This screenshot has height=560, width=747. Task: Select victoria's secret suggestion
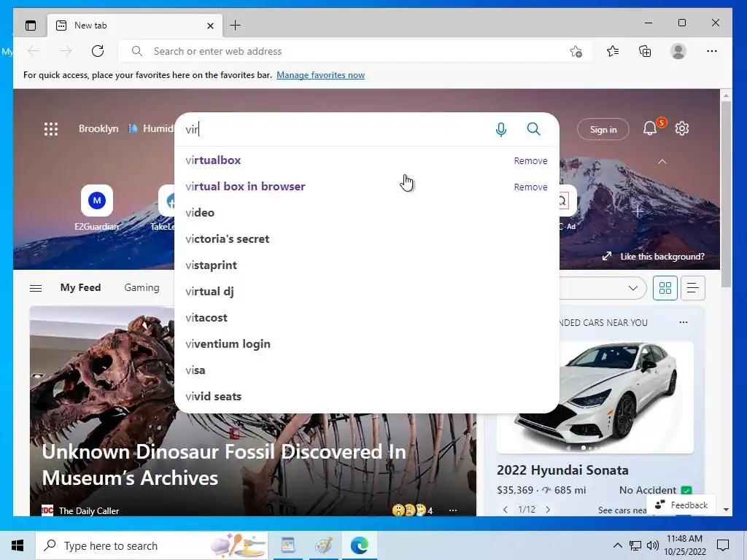point(367,238)
